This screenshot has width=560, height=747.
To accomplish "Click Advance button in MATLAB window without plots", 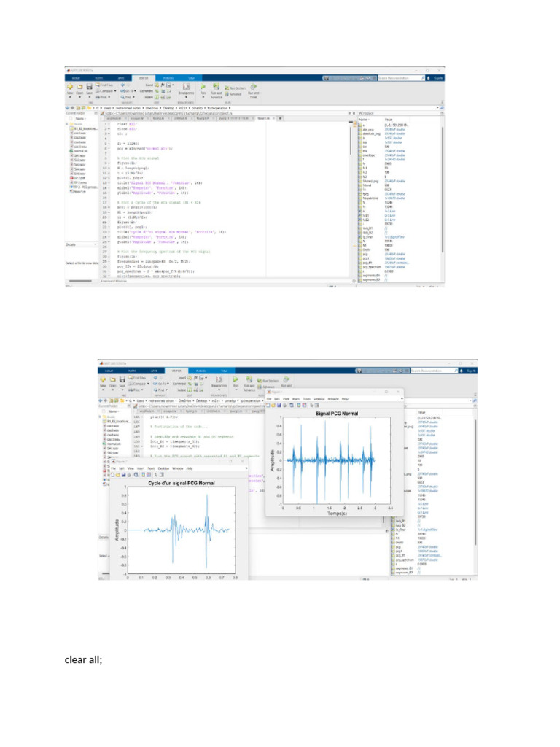I will click(x=233, y=94).
